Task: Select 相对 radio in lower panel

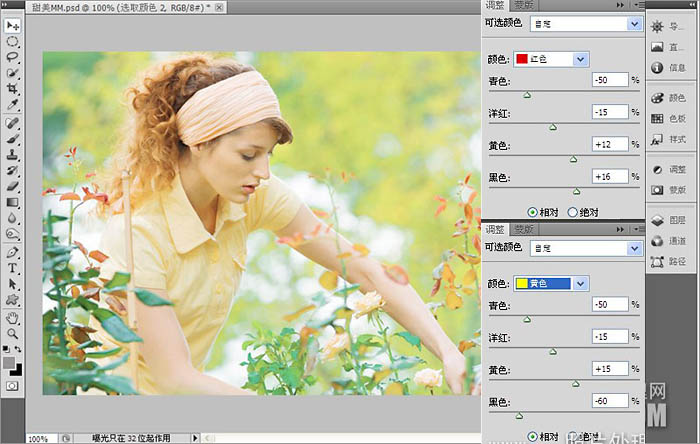Action: [532, 436]
